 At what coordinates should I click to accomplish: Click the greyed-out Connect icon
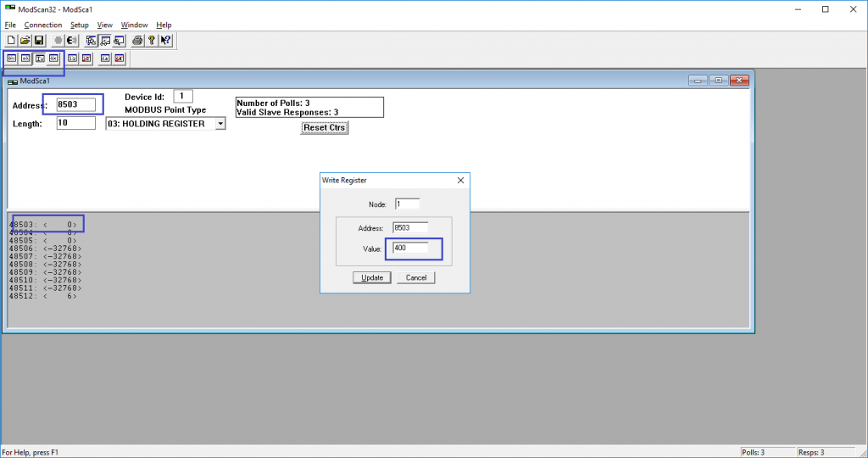(58, 41)
